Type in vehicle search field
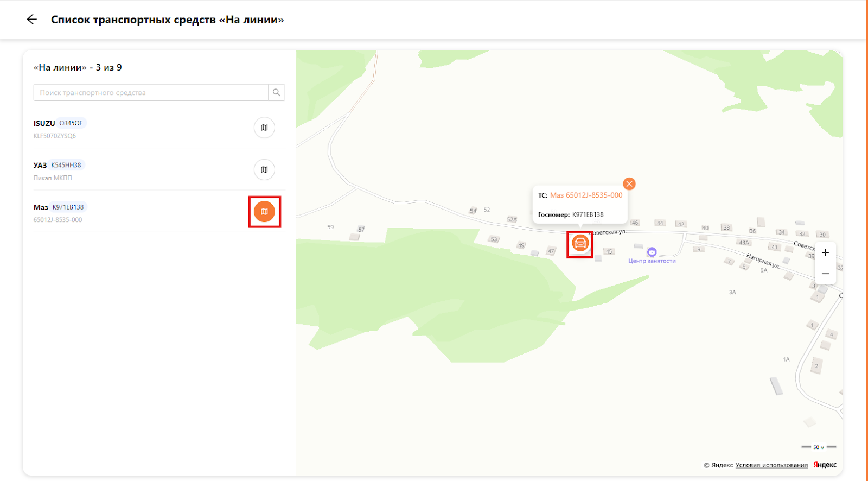The image size is (868, 481). click(151, 92)
